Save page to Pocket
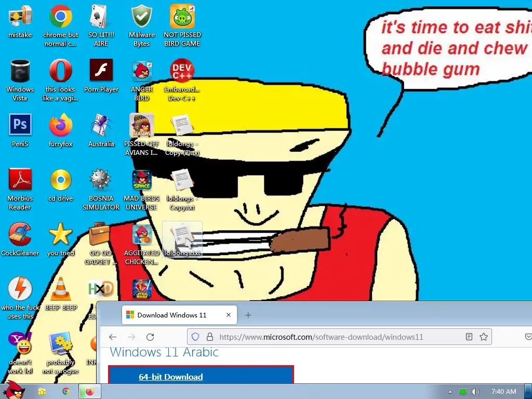This screenshot has width=532, height=399. pos(528,337)
